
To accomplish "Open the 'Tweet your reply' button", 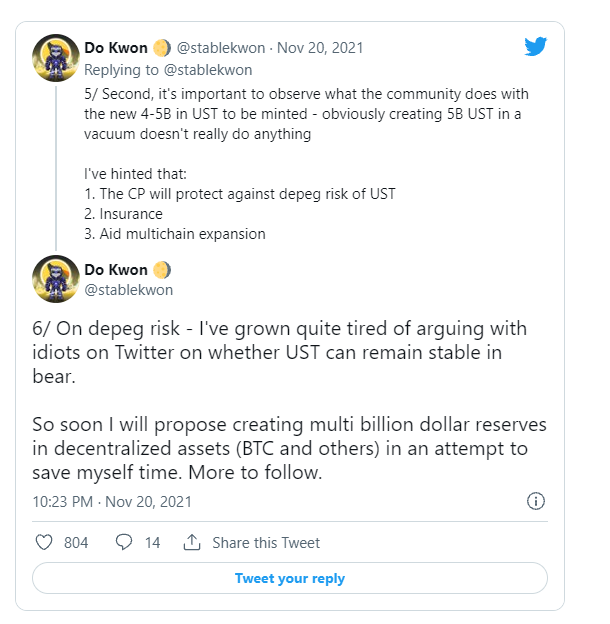I will click(x=290, y=578).
